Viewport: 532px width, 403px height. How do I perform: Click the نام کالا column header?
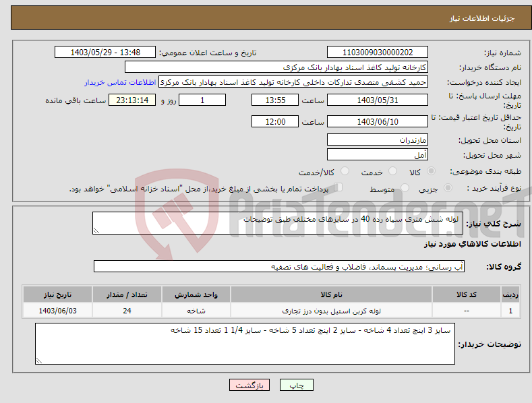pos(331,294)
